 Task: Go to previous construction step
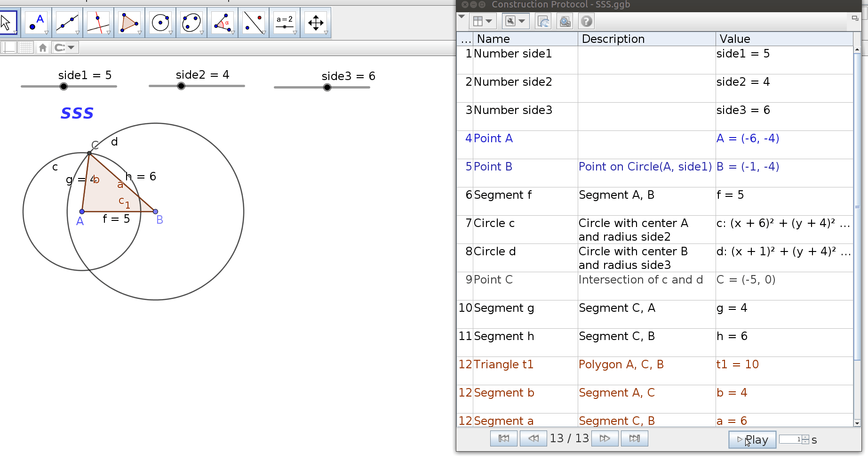534,438
